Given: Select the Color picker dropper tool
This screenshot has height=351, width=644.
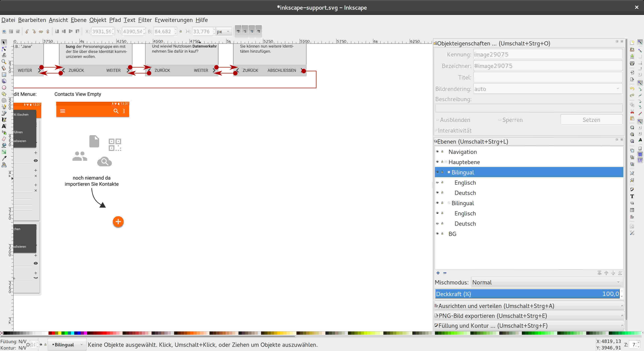Looking at the screenshot, I should (x=4, y=158).
